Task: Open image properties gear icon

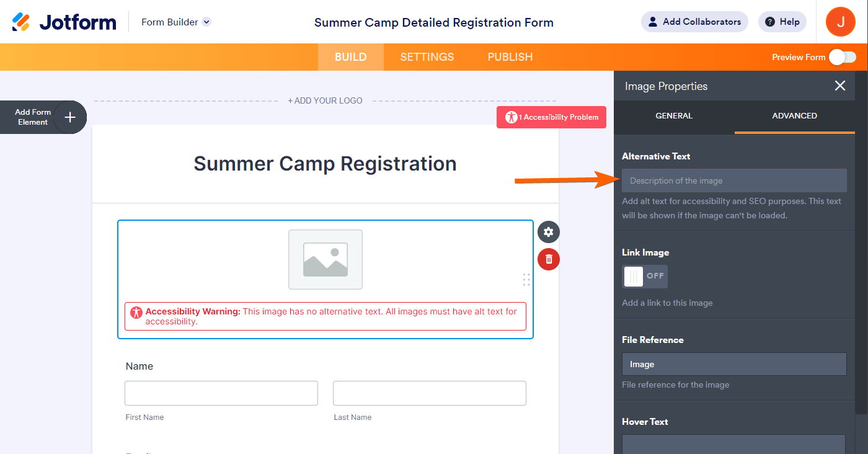Action: 548,232
